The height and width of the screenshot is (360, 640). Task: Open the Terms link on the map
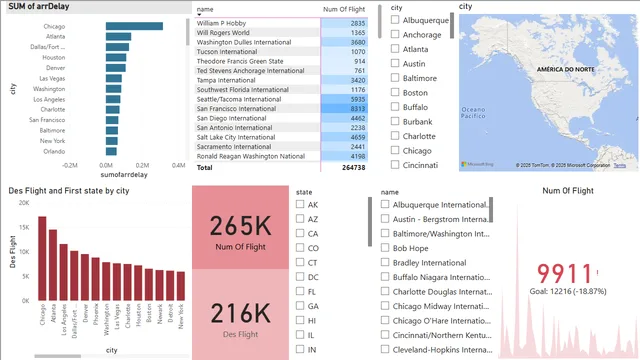pyautogui.click(x=620, y=165)
